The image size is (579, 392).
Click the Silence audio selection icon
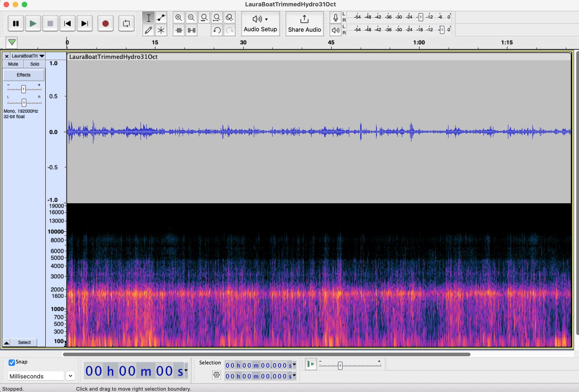coord(191,30)
